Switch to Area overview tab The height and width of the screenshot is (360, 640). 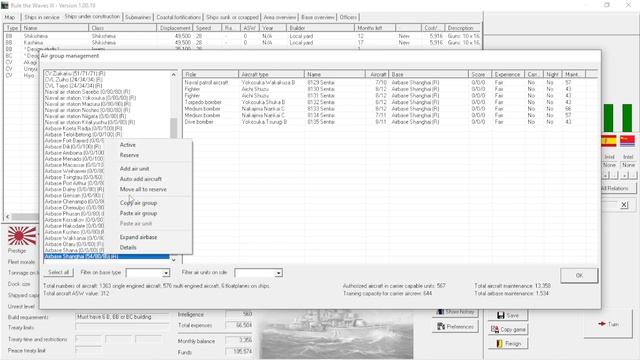280,17
